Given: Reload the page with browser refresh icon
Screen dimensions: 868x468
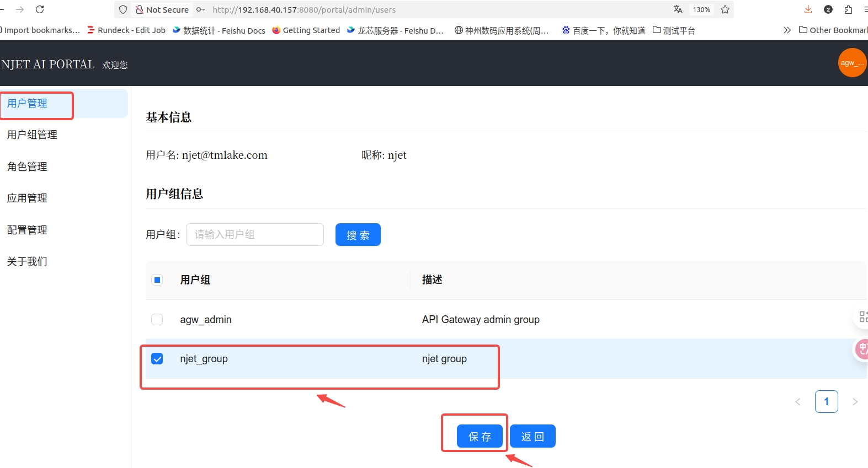Looking at the screenshot, I should 40,9.
